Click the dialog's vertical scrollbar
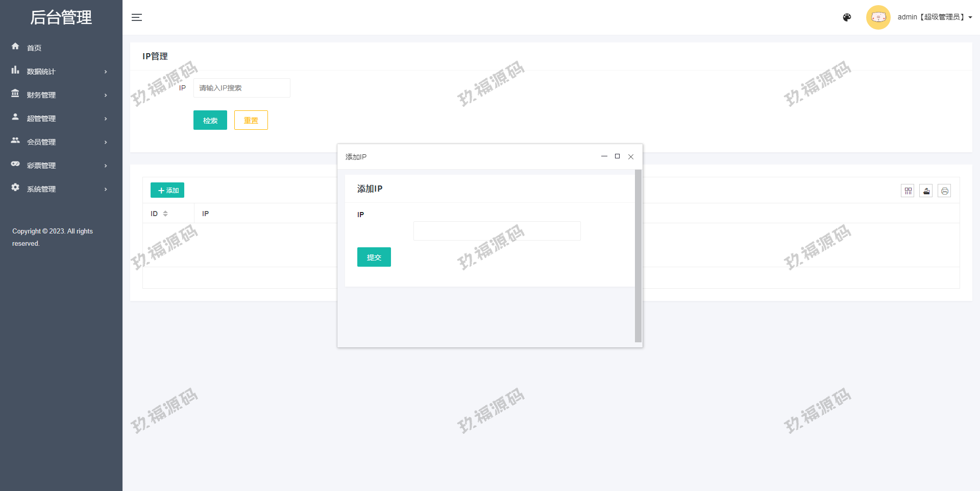 pyautogui.click(x=638, y=255)
